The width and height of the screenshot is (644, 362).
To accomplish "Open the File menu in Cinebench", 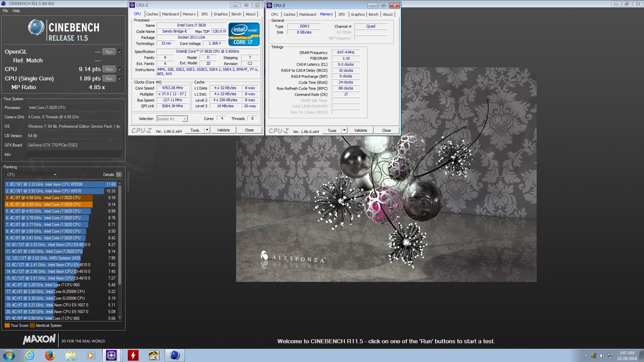I will [5, 11].
